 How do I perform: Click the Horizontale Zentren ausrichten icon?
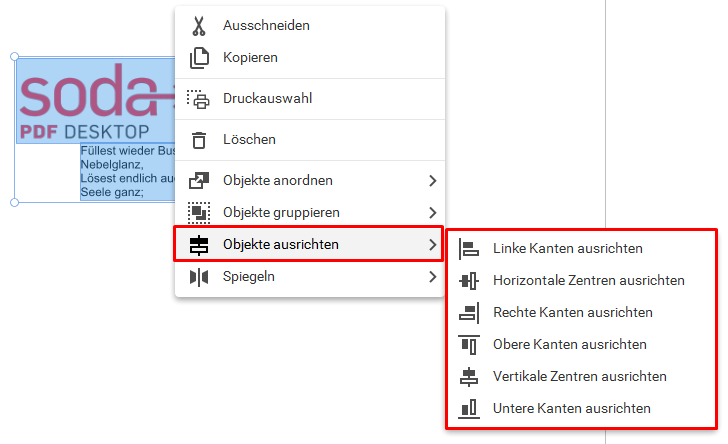(468, 281)
